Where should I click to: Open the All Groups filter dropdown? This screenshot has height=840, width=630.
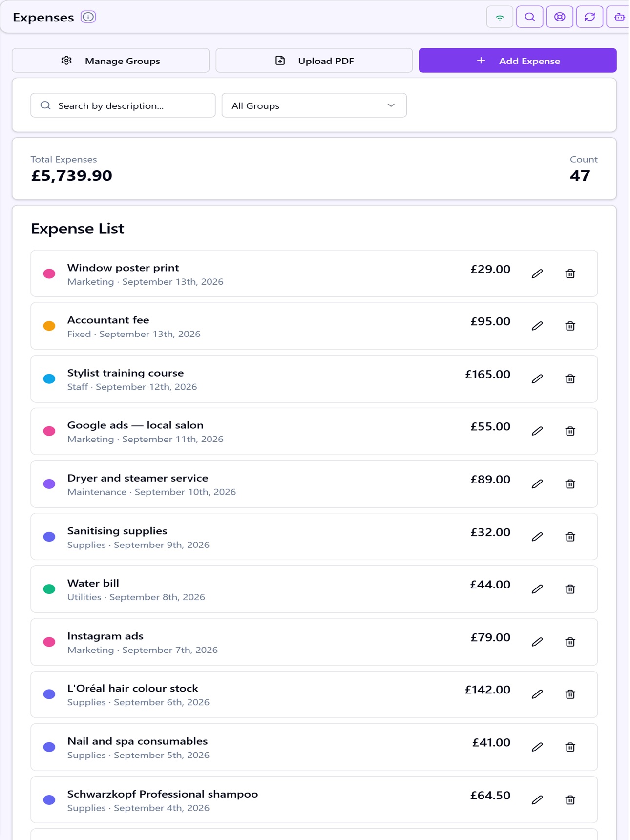(x=314, y=105)
